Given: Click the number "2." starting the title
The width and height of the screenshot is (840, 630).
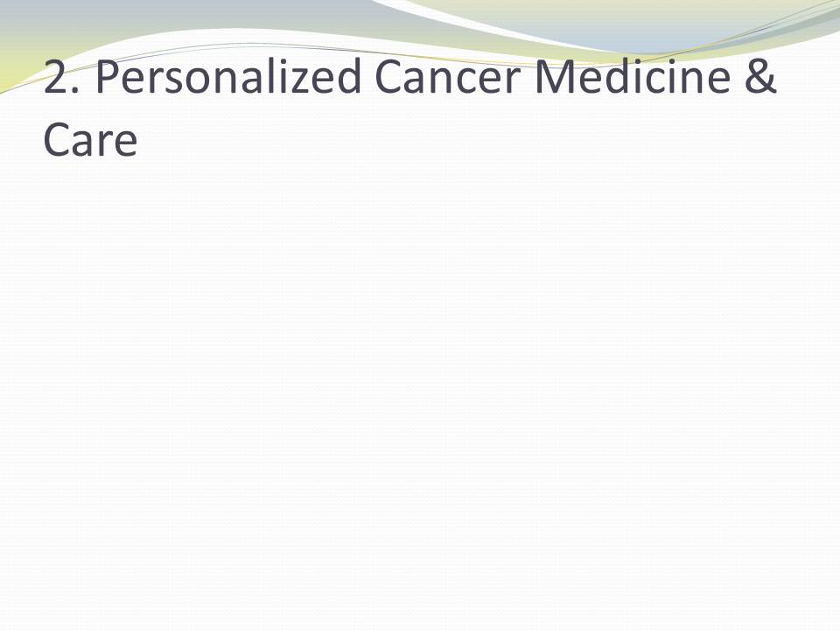Looking at the screenshot, I should coord(62,79).
